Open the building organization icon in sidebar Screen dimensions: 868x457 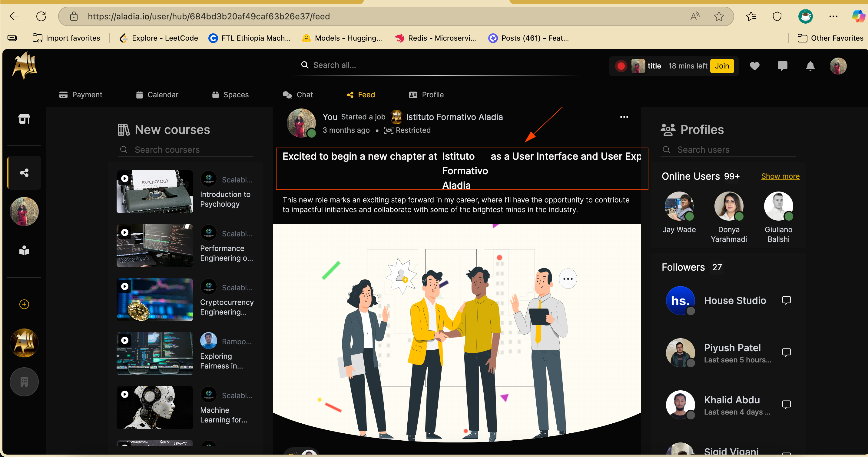[x=24, y=382]
